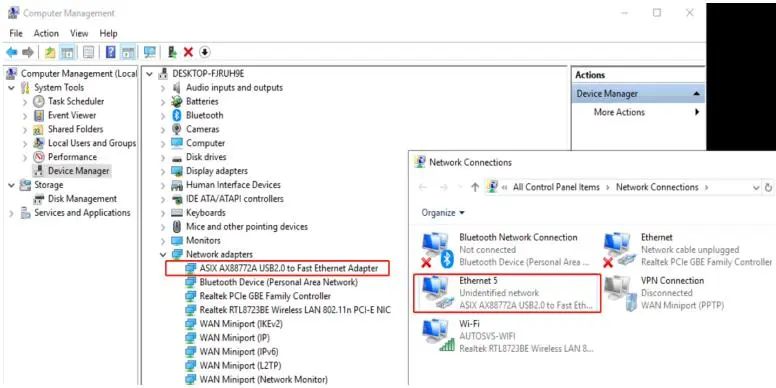This screenshot has width=776, height=388.
Task: Click More Actions in Actions pane
Action: [619, 112]
